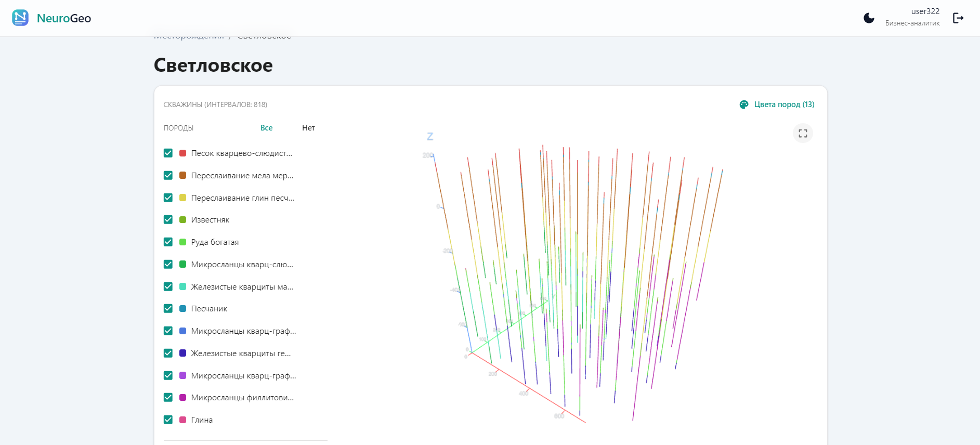The height and width of the screenshot is (445, 980).
Task: Uncheck Песок кварцево-слюдист… checkbox
Action: [x=168, y=153]
